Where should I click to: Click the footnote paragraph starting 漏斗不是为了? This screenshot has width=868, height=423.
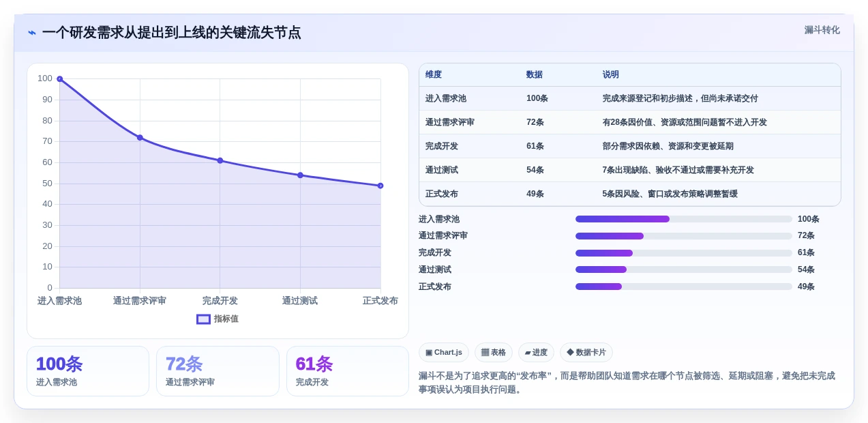[x=627, y=383]
